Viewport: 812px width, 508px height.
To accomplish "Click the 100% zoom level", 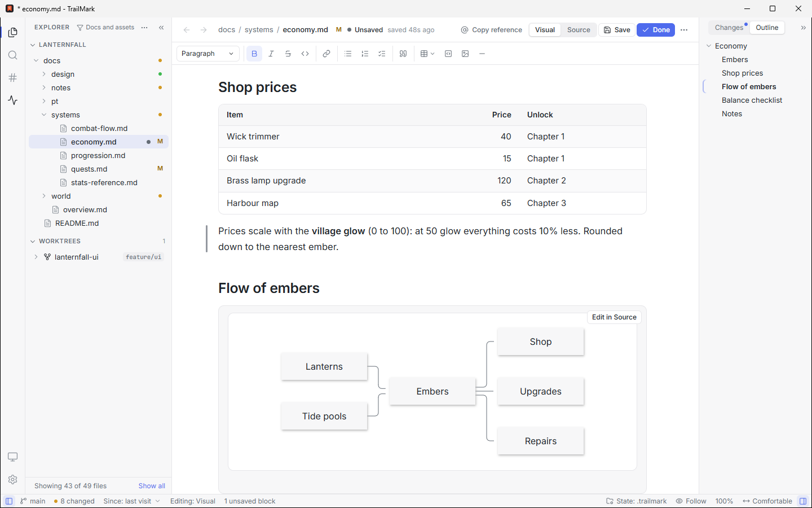I will point(724,501).
